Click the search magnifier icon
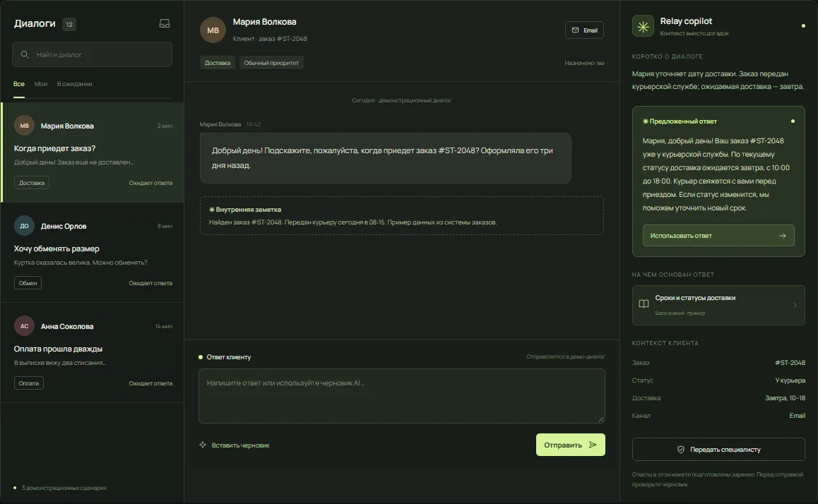The image size is (818, 504). pos(25,54)
